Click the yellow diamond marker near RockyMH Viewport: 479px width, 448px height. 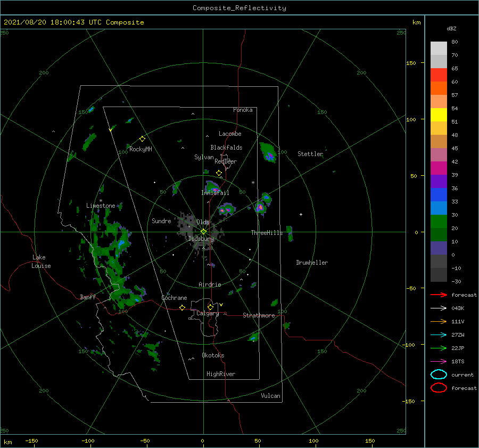142,139
